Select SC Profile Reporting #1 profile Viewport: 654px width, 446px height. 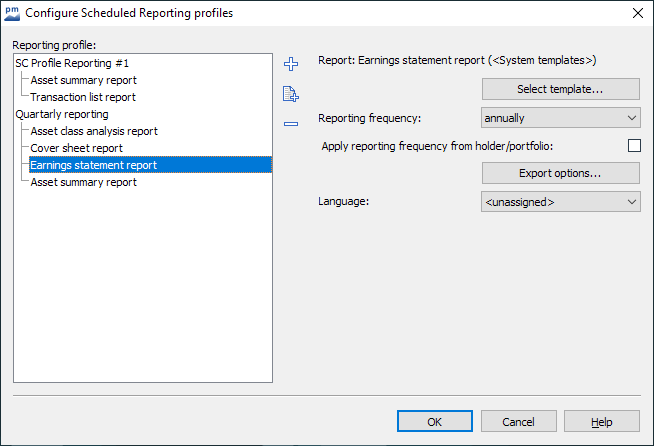coord(72,63)
